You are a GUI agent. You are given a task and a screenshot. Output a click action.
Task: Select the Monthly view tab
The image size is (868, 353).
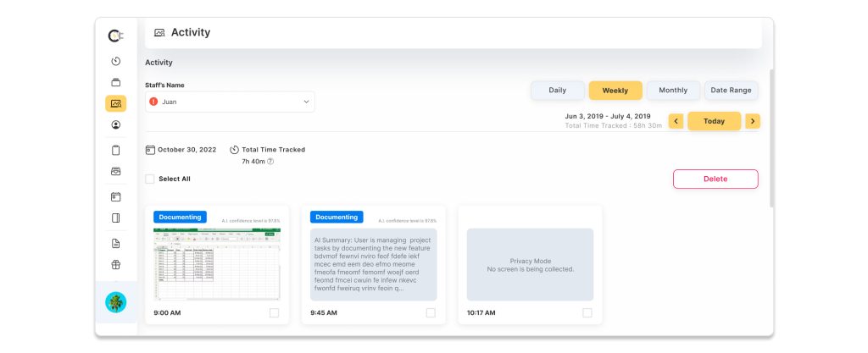click(x=673, y=91)
